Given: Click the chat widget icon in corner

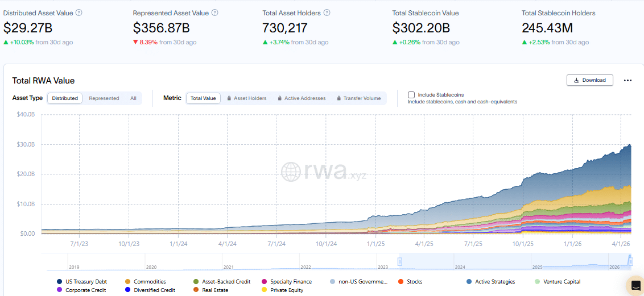Looking at the screenshot, I should pyautogui.click(x=634, y=285).
